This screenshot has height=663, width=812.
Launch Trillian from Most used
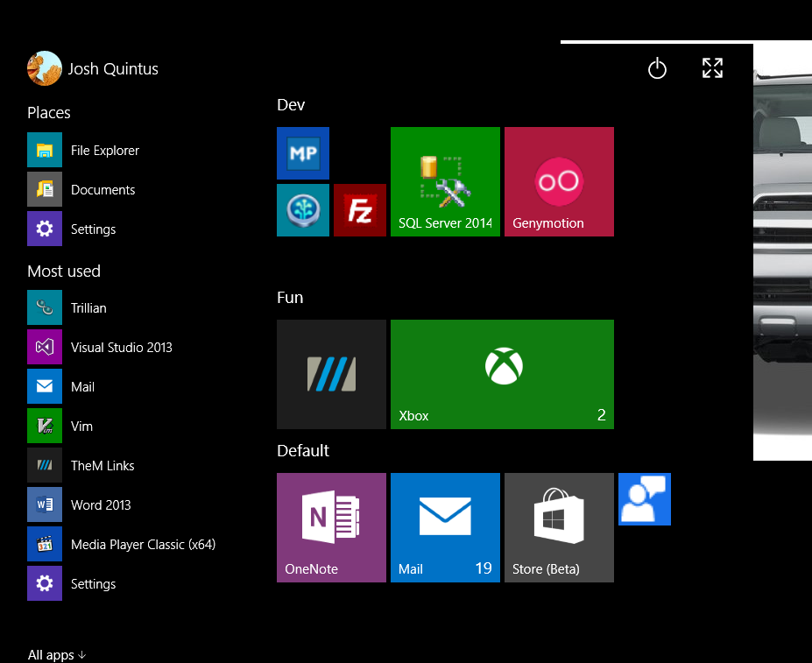45,307
